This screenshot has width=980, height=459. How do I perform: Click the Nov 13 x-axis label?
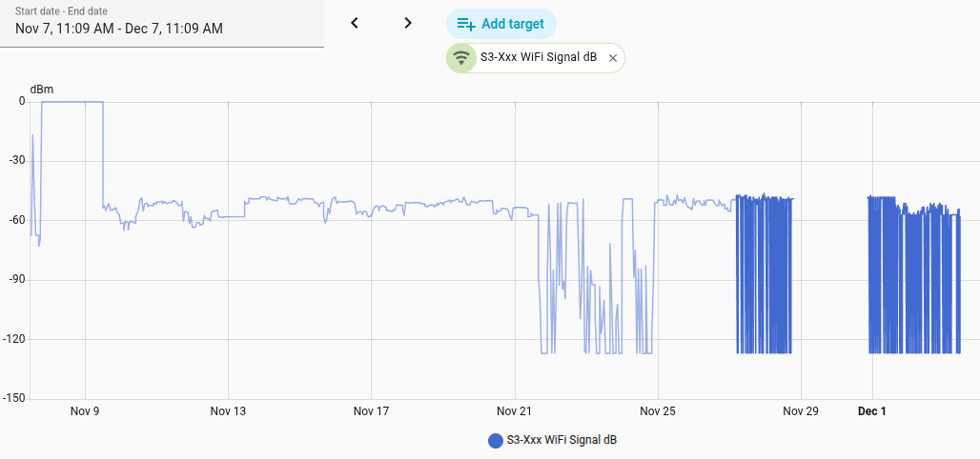[228, 411]
